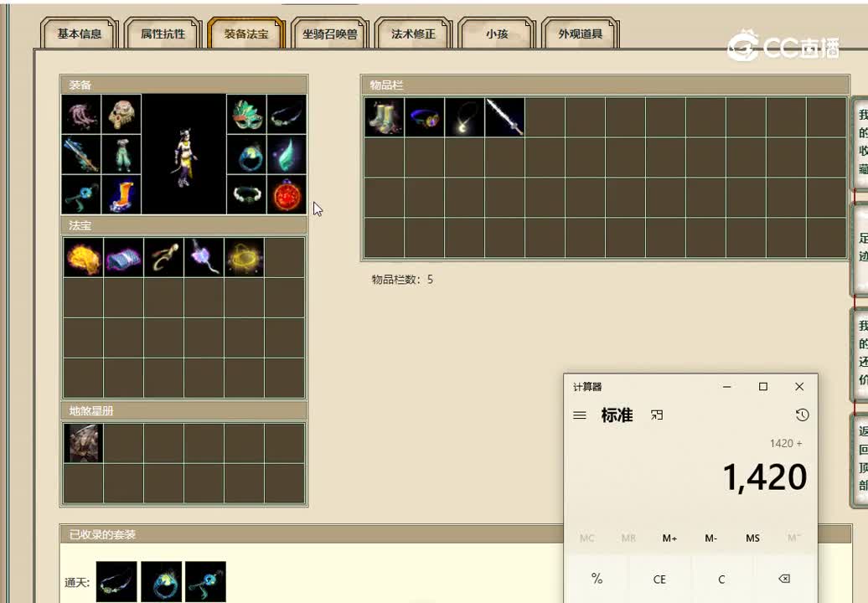This screenshot has height=603, width=868.
Task: Maximize the 计算器 window
Action: point(762,387)
